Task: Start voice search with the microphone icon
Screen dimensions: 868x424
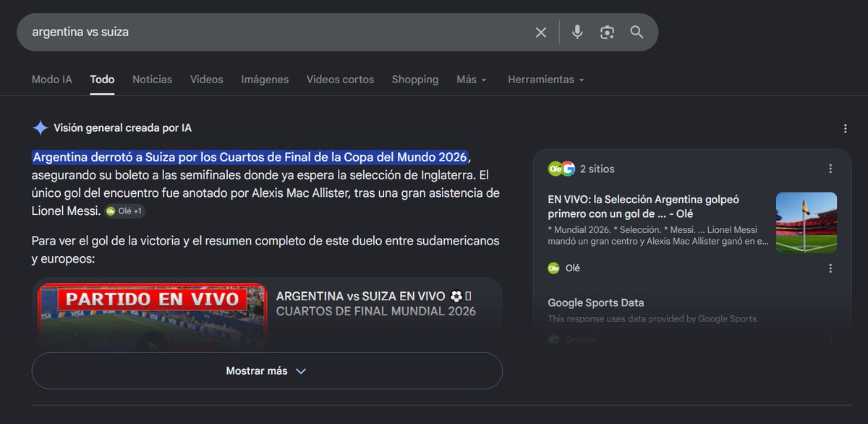Action: click(577, 32)
